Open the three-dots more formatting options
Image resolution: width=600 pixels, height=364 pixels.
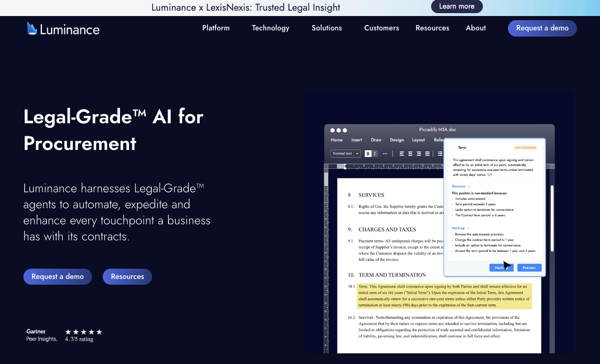point(385,154)
